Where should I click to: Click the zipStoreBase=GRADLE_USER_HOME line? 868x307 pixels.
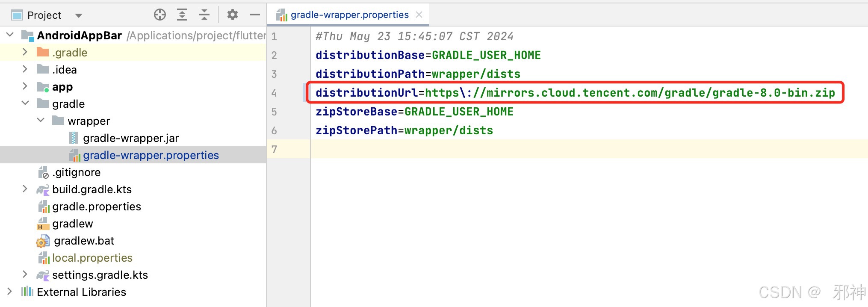[414, 112]
